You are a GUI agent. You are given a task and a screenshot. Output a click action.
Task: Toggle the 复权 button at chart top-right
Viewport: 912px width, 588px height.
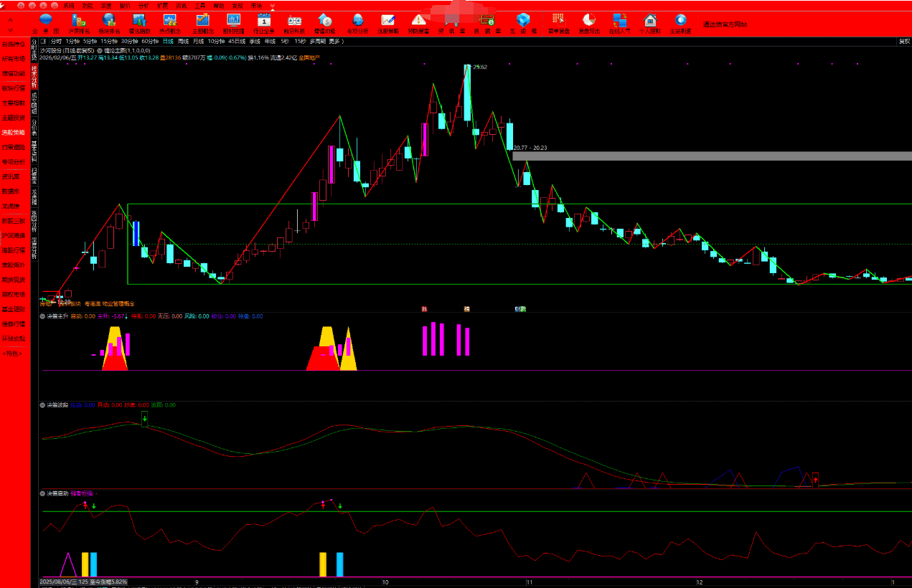coord(904,42)
